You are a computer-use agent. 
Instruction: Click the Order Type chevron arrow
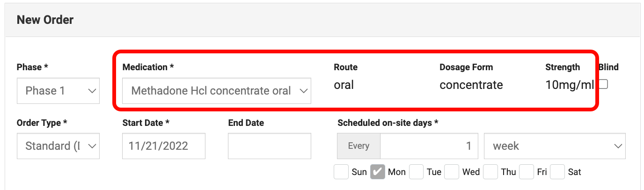point(92,146)
